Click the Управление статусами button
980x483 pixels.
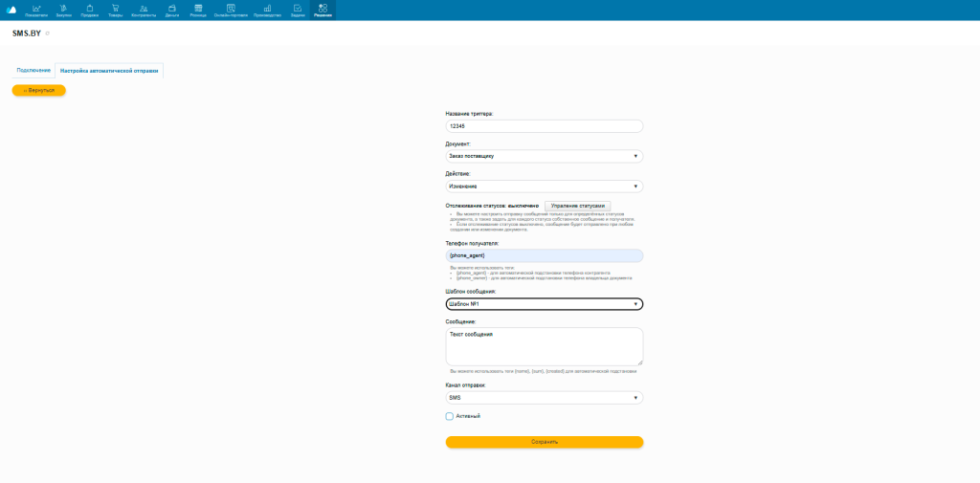[x=578, y=206]
